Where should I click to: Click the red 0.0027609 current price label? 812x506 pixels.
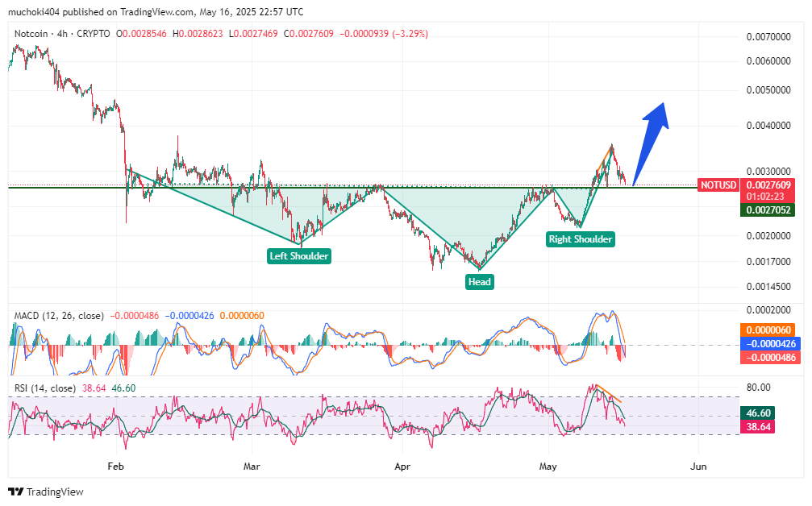pos(768,185)
